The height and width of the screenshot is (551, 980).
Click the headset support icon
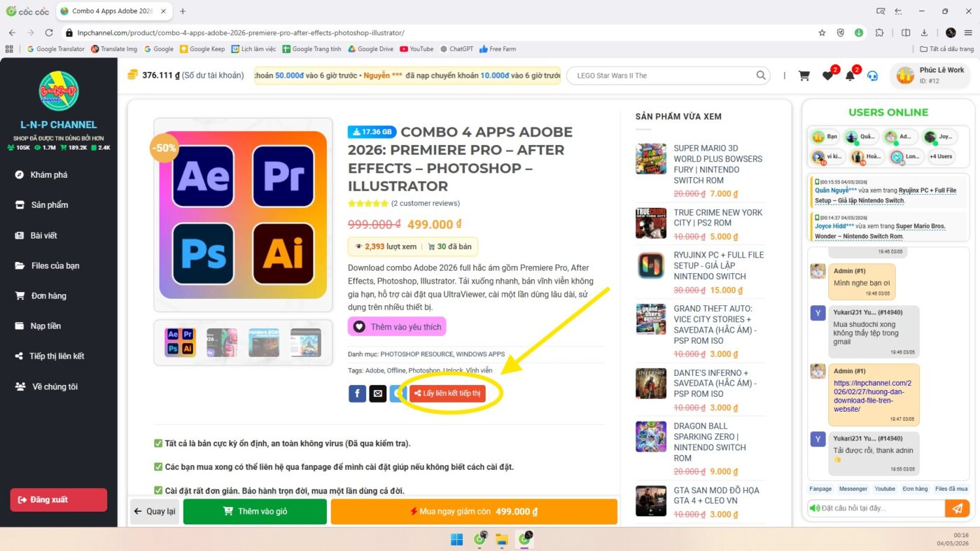pyautogui.click(x=872, y=76)
